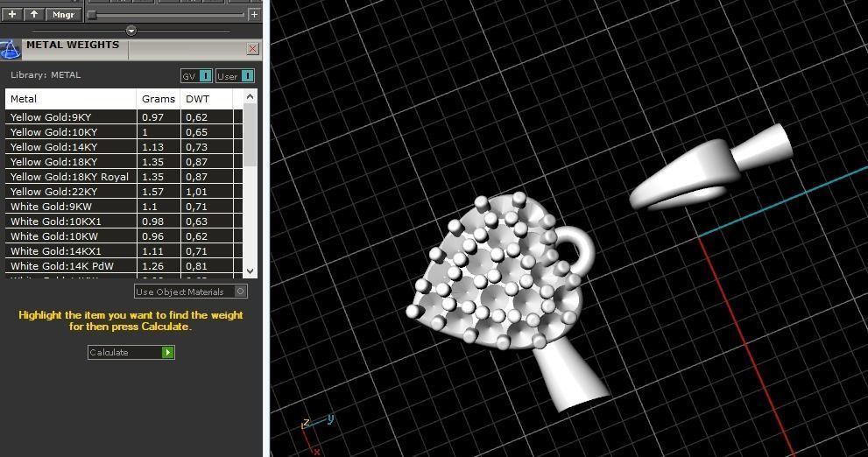Select the White Gold:9KW row
The image size is (868, 457).
[124, 207]
